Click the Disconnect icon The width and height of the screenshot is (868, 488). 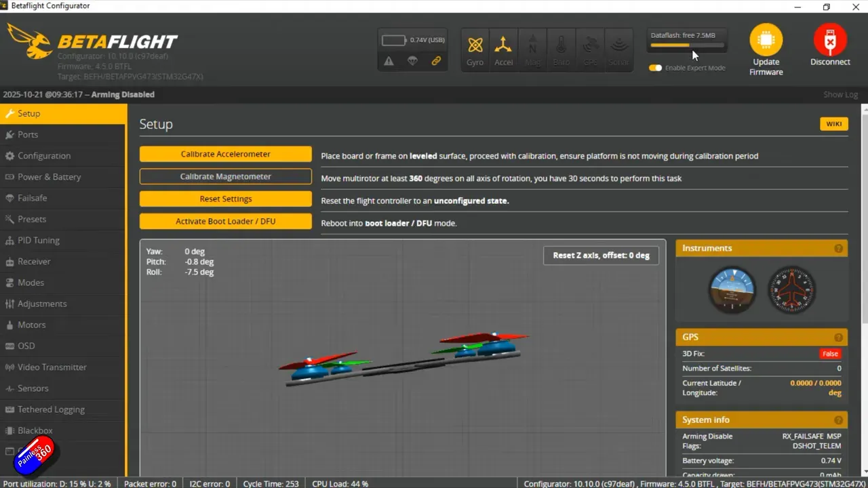[830, 42]
